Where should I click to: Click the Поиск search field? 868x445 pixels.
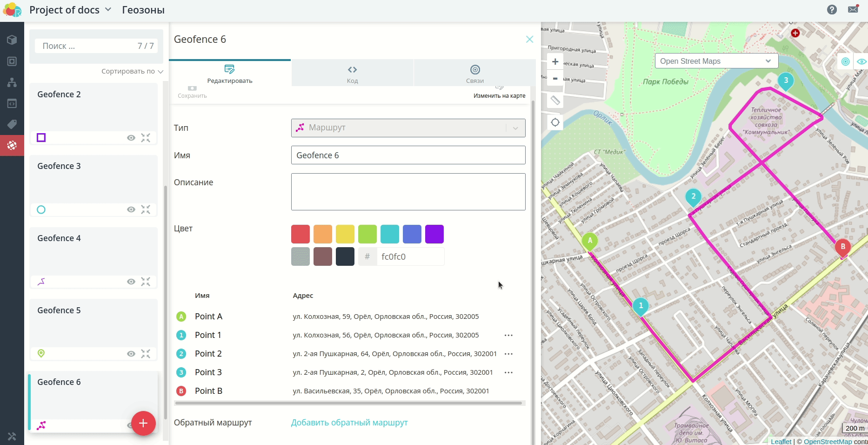tap(96, 46)
